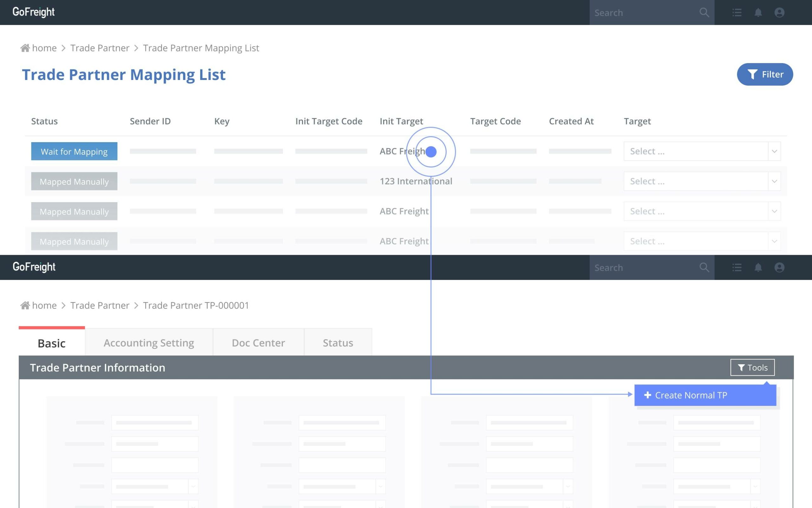Click the Tools button in Trade Partner Information

pyautogui.click(x=752, y=367)
